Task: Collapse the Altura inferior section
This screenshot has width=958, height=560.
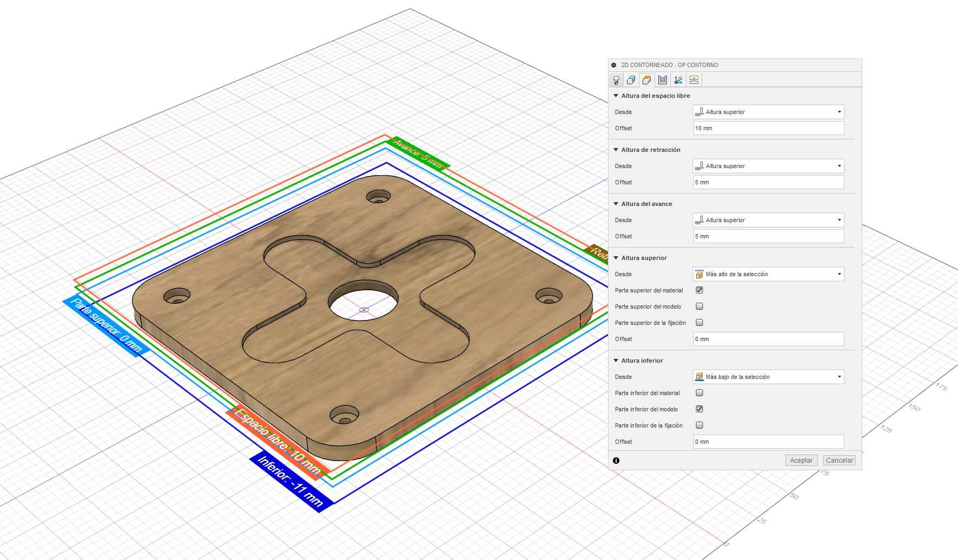Action: pyautogui.click(x=616, y=361)
